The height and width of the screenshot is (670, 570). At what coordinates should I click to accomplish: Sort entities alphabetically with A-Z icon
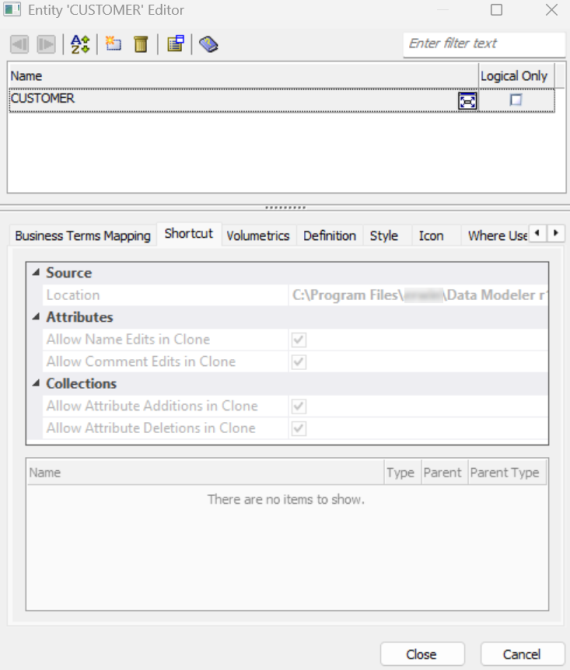click(x=80, y=44)
